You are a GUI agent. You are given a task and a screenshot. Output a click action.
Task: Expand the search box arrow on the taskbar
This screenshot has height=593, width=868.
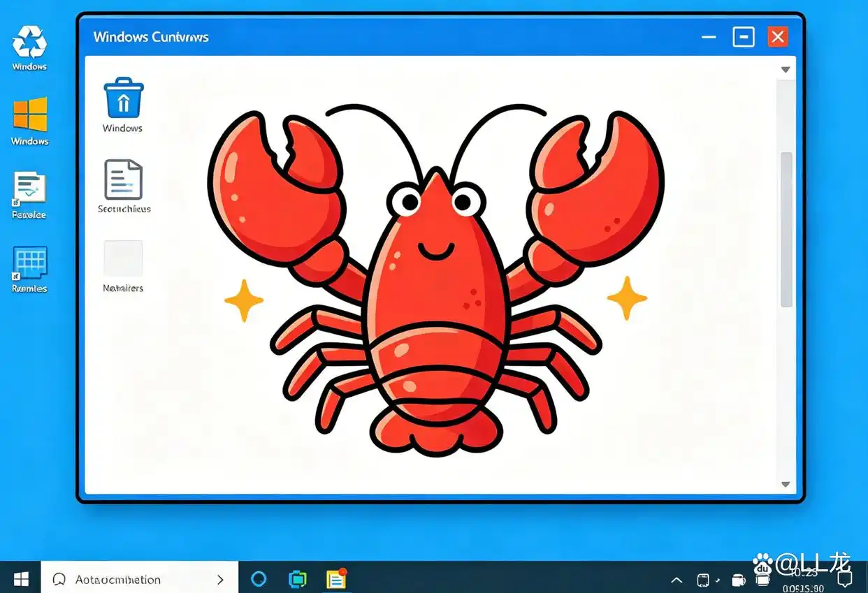219,579
